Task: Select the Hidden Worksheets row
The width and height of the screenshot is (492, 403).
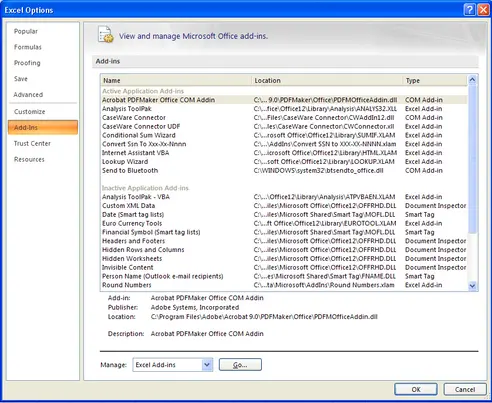Action: point(284,259)
